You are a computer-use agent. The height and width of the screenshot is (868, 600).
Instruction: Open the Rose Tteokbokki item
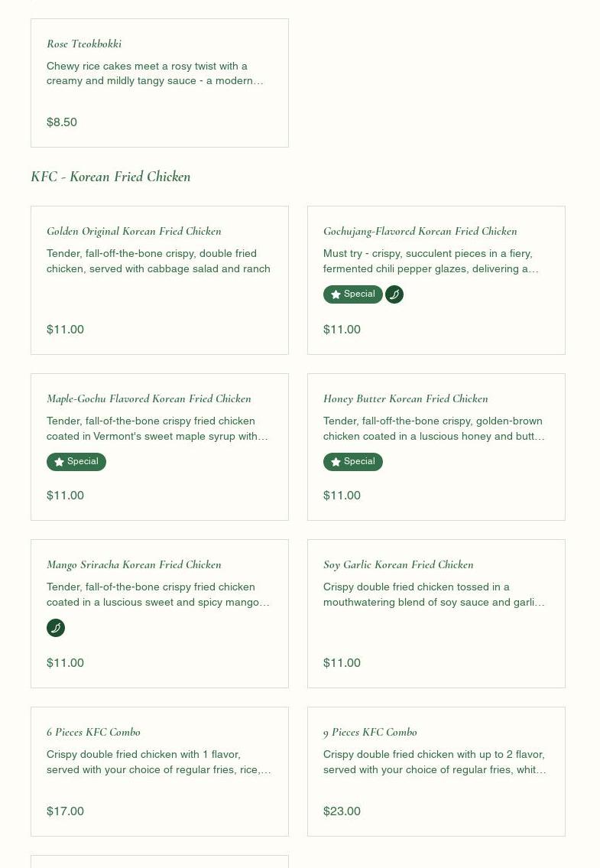pyautogui.click(x=84, y=44)
